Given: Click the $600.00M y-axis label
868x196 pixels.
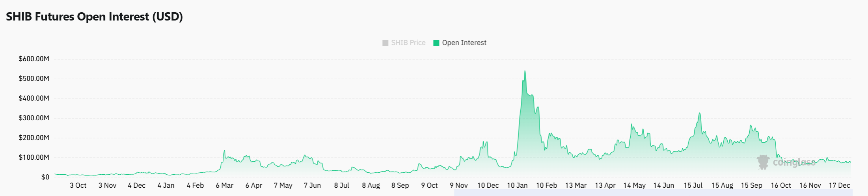Looking at the screenshot, I should [x=34, y=59].
